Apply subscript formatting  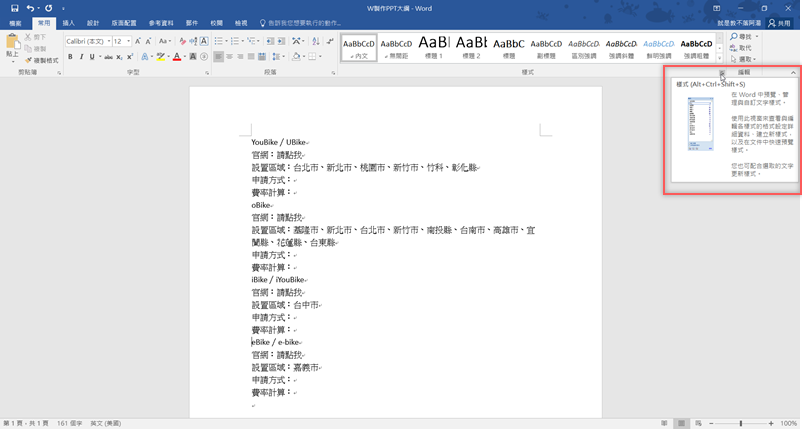(x=119, y=57)
